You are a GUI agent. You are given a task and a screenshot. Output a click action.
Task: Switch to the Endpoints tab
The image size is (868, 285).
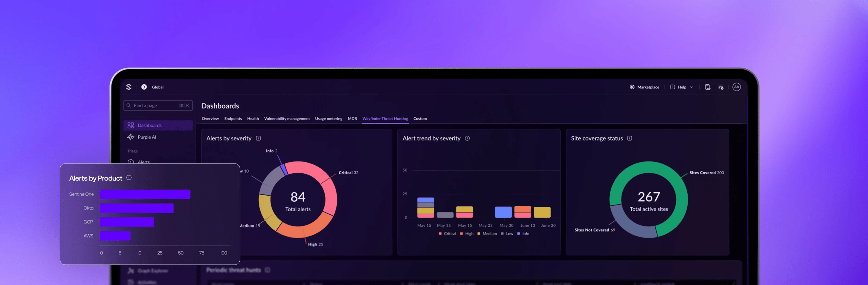point(233,118)
